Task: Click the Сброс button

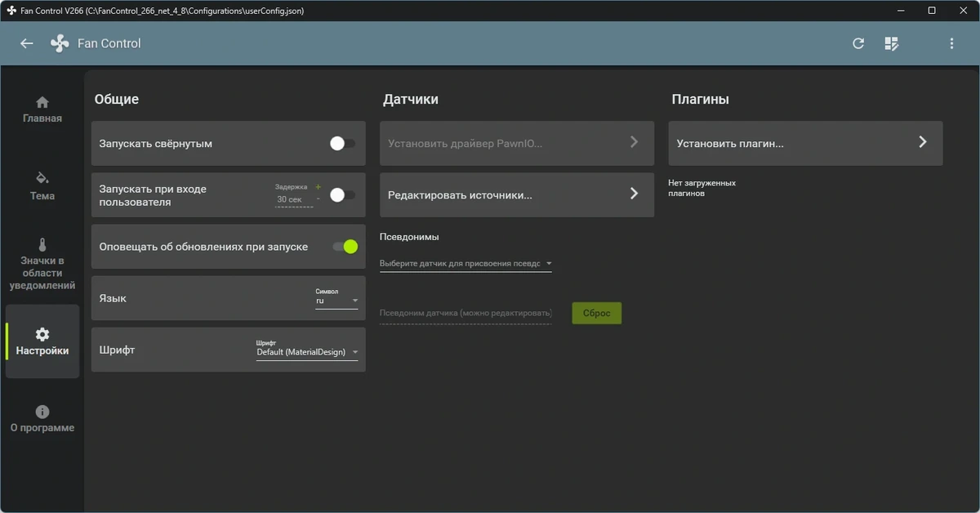Action: (597, 314)
